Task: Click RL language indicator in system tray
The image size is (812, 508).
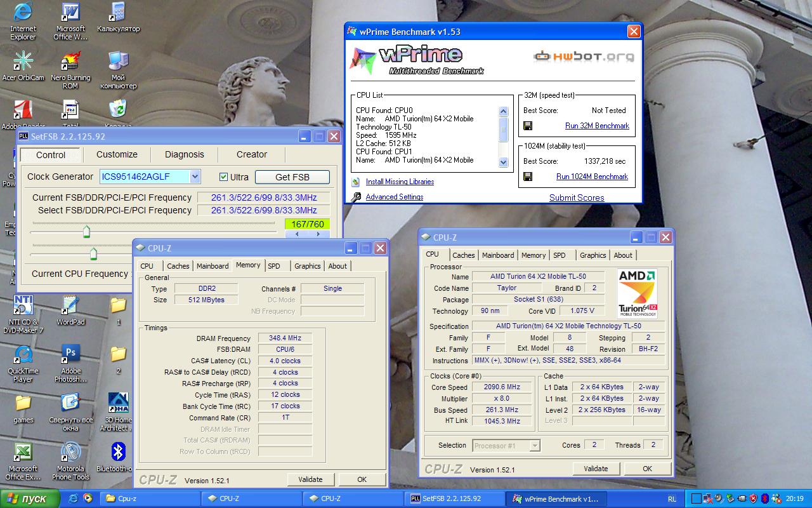Action: coord(672,499)
